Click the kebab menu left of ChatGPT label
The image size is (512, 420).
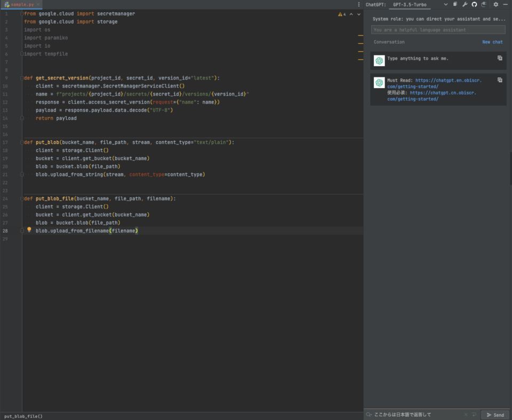coord(358,5)
